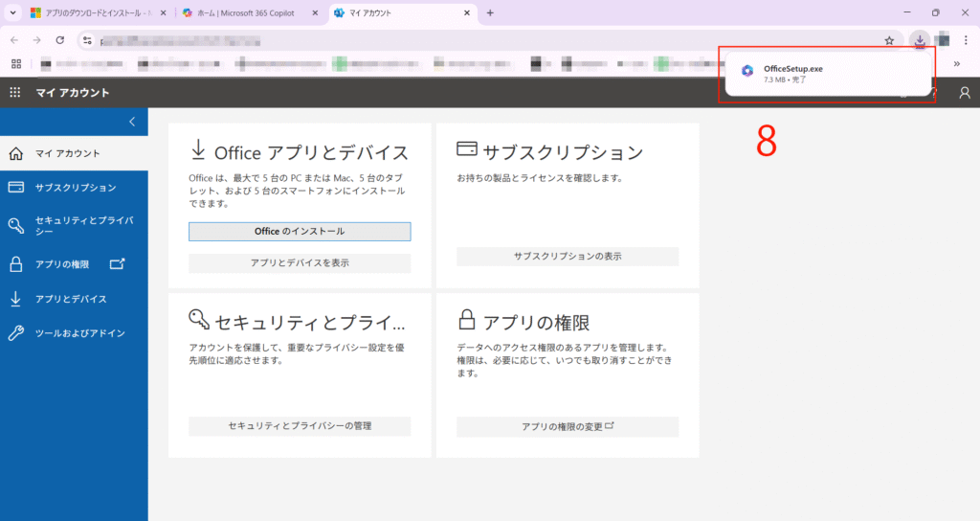Click アプリの権限の変更 button
The image size is (980, 521).
click(x=568, y=426)
